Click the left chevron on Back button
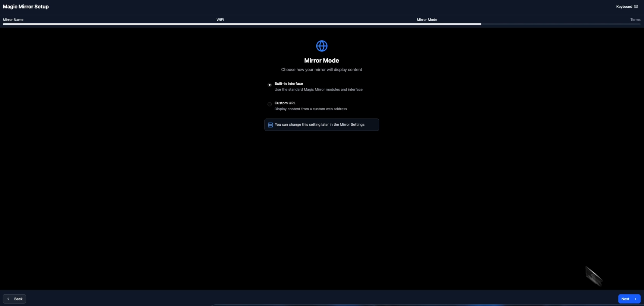Screen dimensions: 644x306 point(8,299)
